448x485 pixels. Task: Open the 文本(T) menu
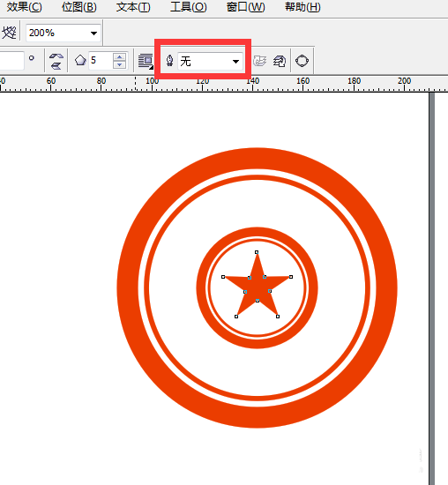coord(133,7)
